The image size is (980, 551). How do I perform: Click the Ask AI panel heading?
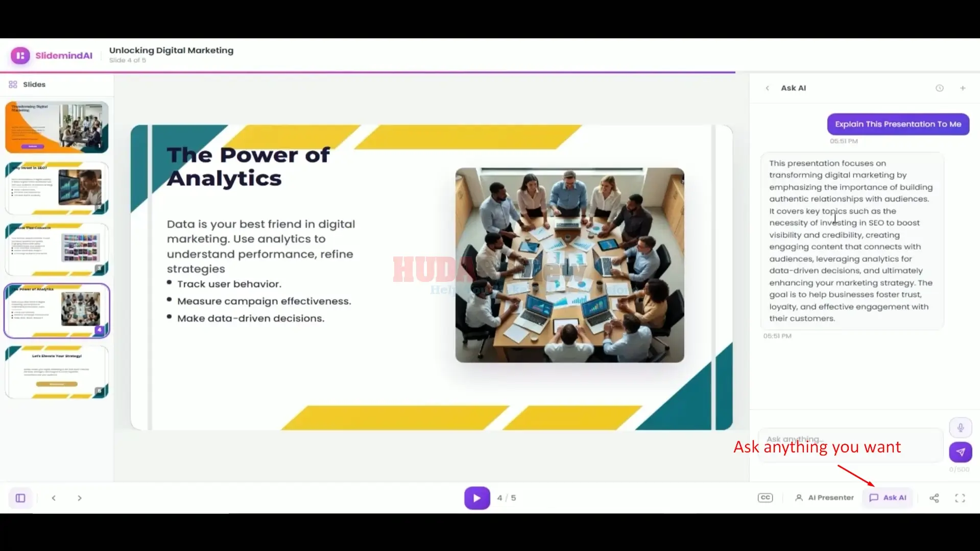793,88
